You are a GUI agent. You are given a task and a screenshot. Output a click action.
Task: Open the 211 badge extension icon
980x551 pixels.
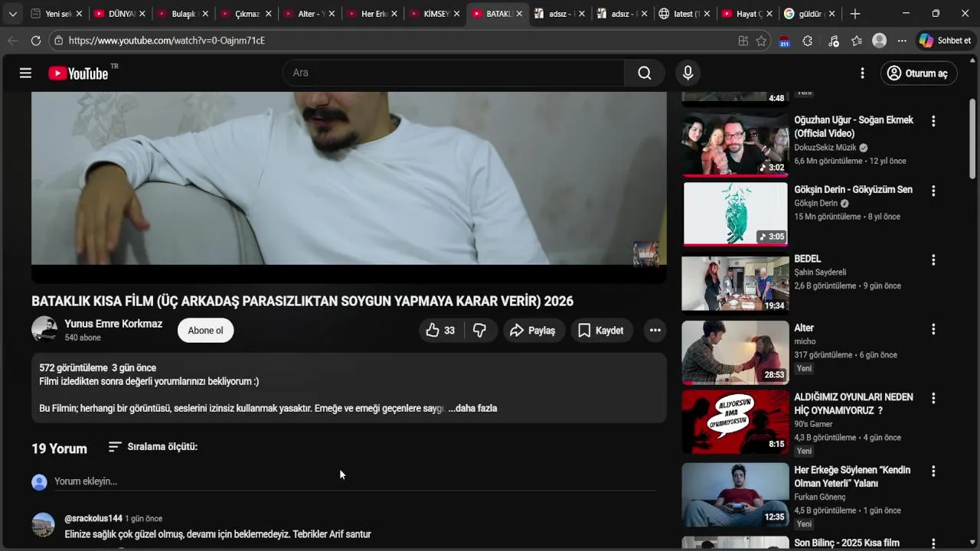click(x=784, y=41)
